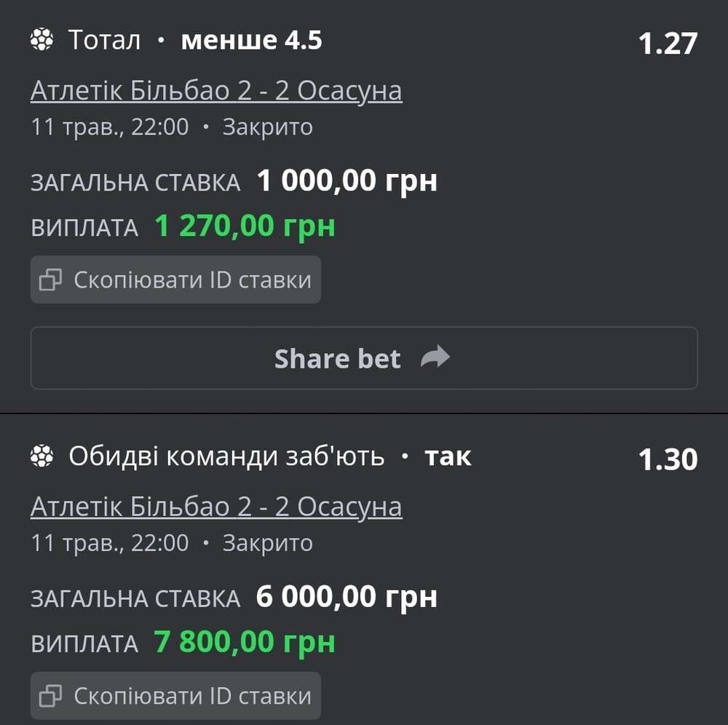Click the soccer ball icon beside Обидві команди заб'ють
This screenshot has height=725, width=728.
(42, 456)
